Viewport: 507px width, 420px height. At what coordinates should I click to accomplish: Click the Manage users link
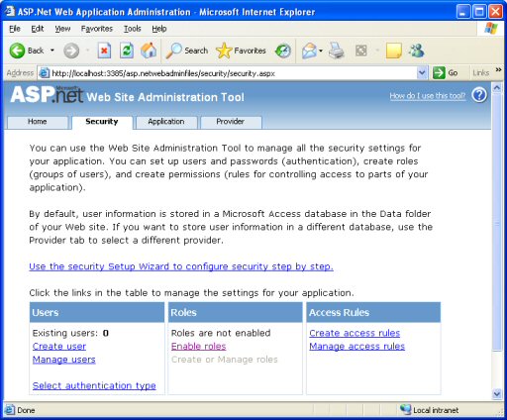click(64, 360)
